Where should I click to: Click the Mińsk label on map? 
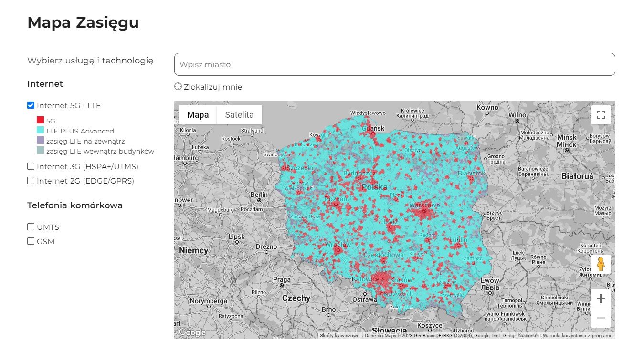point(567,137)
